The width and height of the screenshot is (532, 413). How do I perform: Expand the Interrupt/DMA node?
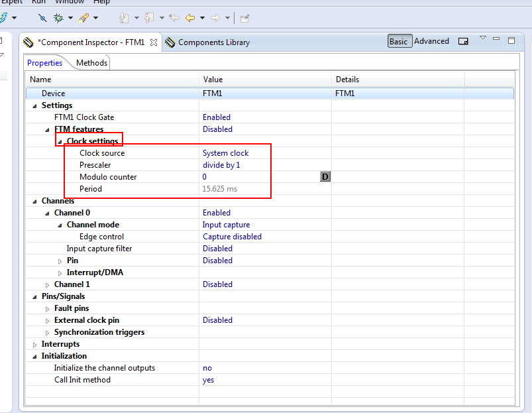coord(60,273)
